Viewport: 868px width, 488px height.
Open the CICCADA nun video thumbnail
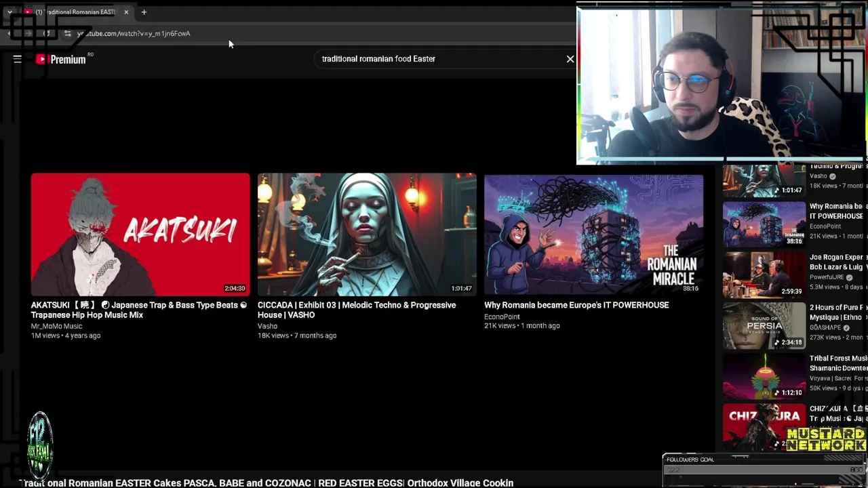tap(367, 235)
